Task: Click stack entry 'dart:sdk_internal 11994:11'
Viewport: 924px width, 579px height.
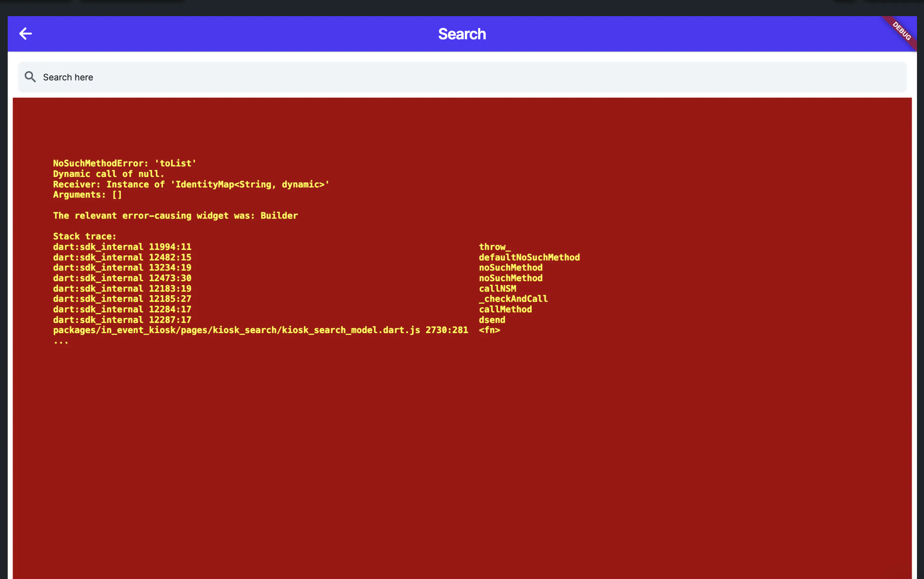Action: 122,247
